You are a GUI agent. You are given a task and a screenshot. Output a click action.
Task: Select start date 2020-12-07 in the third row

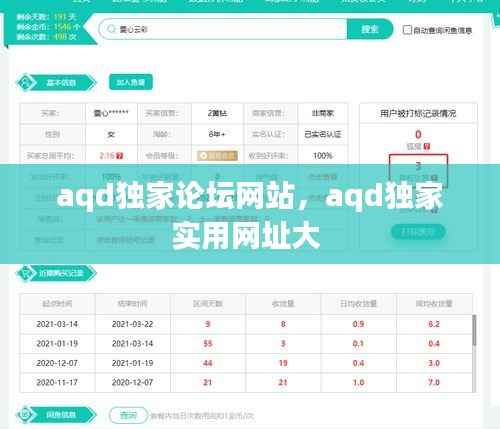(57, 363)
